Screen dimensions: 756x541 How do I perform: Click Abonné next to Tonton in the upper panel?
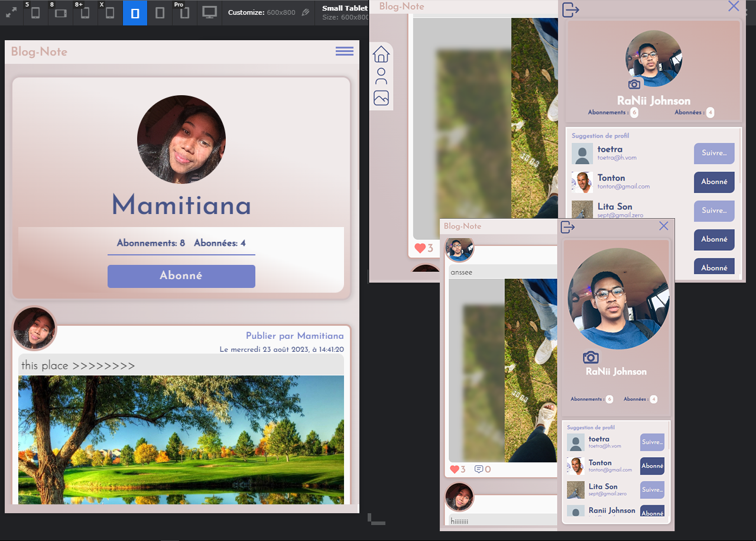(714, 182)
